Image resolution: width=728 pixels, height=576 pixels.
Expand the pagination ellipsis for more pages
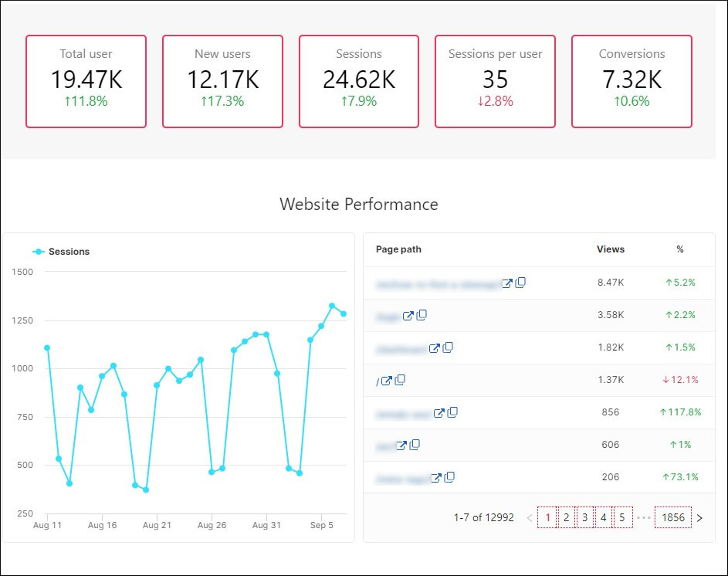click(643, 518)
